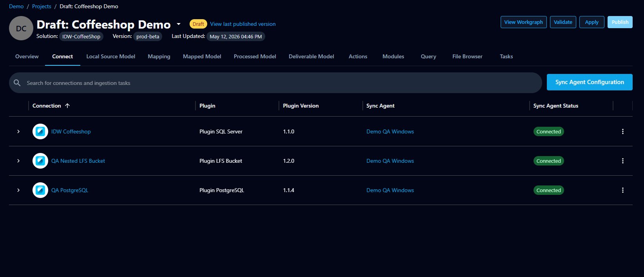Expand the IDW Coffeeshop row
The height and width of the screenshot is (277, 644).
(x=18, y=131)
